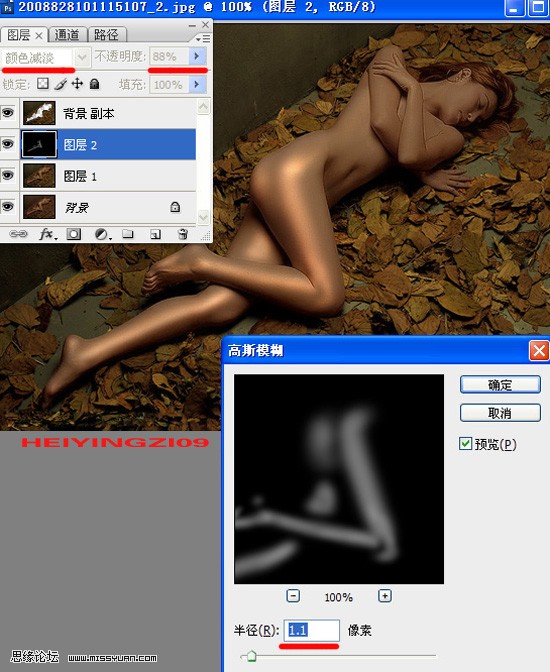
Task: Select the 图层 2 layer thumbnail
Action: 39,144
